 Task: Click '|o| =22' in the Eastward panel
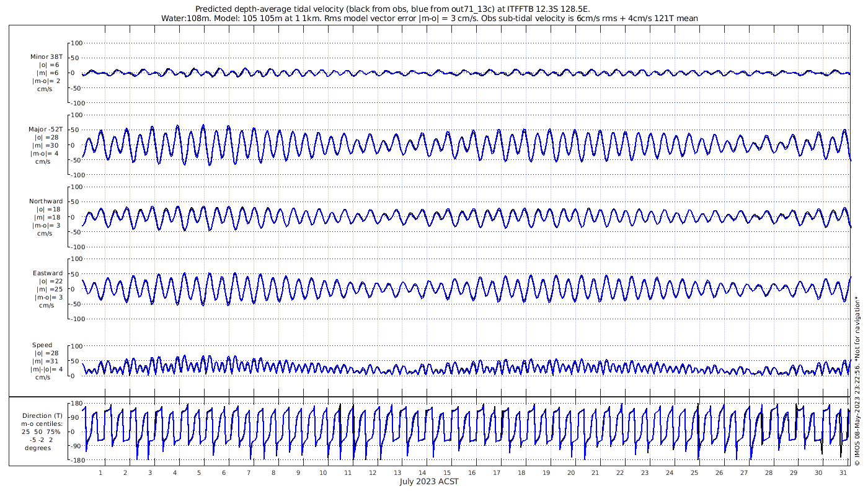click(x=48, y=281)
